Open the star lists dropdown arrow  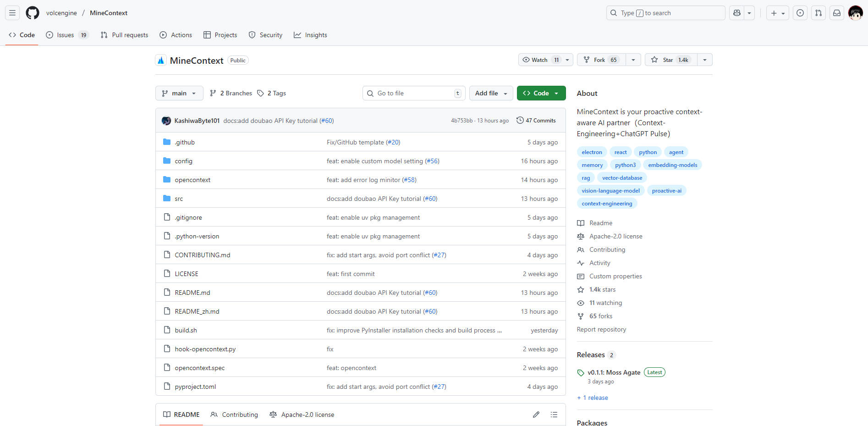[x=704, y=60]
